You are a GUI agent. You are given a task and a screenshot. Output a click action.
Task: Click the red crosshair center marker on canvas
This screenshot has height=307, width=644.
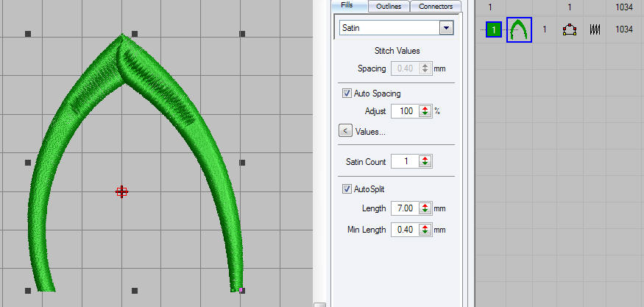122,191
